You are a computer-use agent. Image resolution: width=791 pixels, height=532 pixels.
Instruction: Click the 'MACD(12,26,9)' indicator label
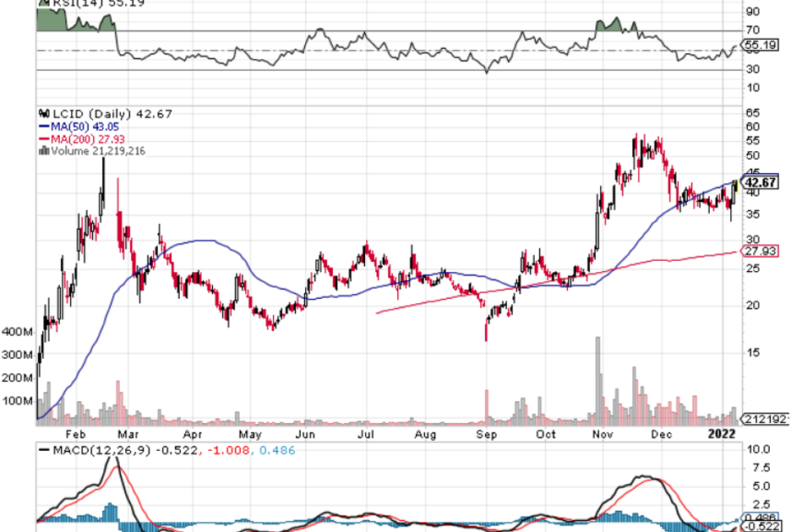click(x=101, y=450)
